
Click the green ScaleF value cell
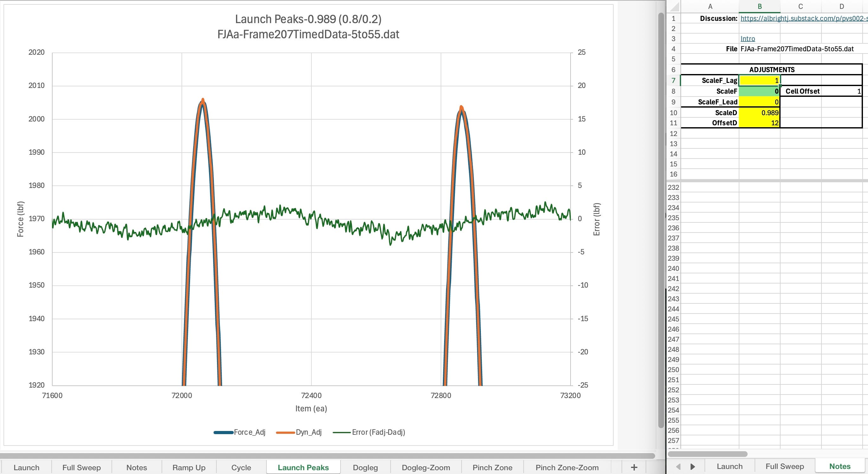coord(759,91)
